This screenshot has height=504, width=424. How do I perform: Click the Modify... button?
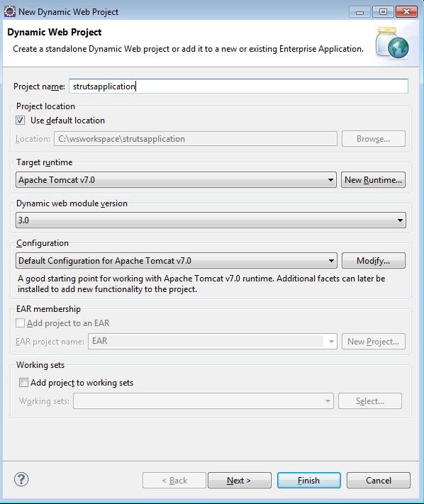click(374, 261)
